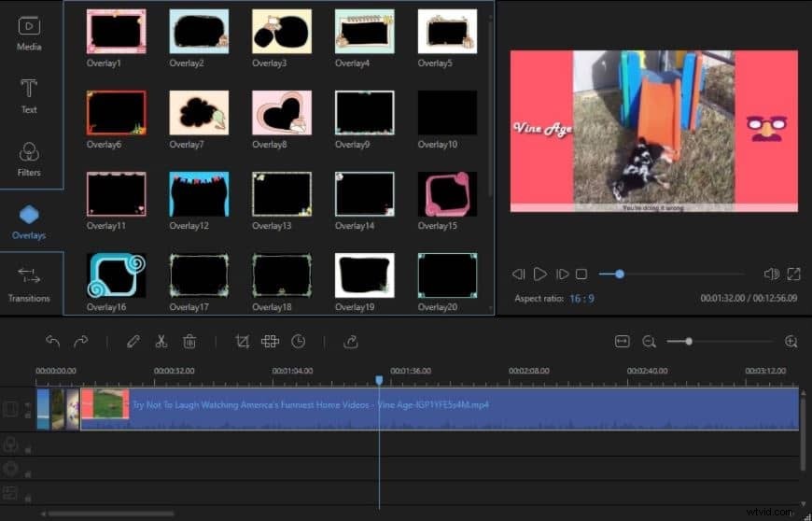Click the preview video frame
Screen dimensions: 812x521
(x=654, y=131)
